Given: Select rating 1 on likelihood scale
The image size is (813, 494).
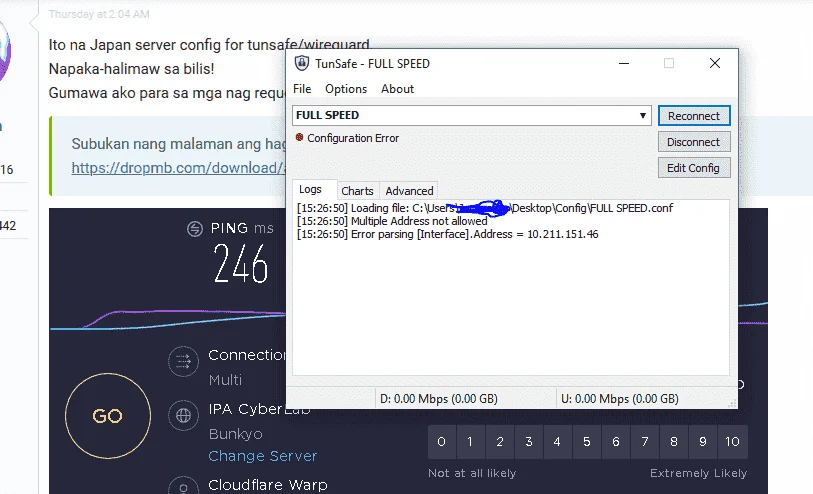Looking at the screenshot, I should click(470, 442).
